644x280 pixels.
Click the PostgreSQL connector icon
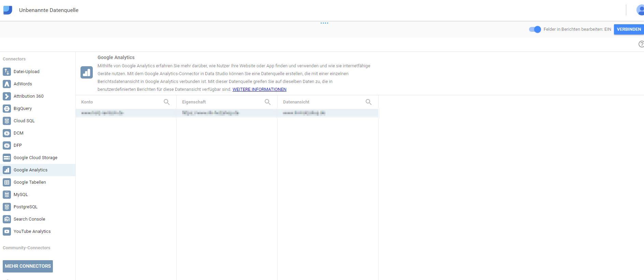[x=7, y=207]
